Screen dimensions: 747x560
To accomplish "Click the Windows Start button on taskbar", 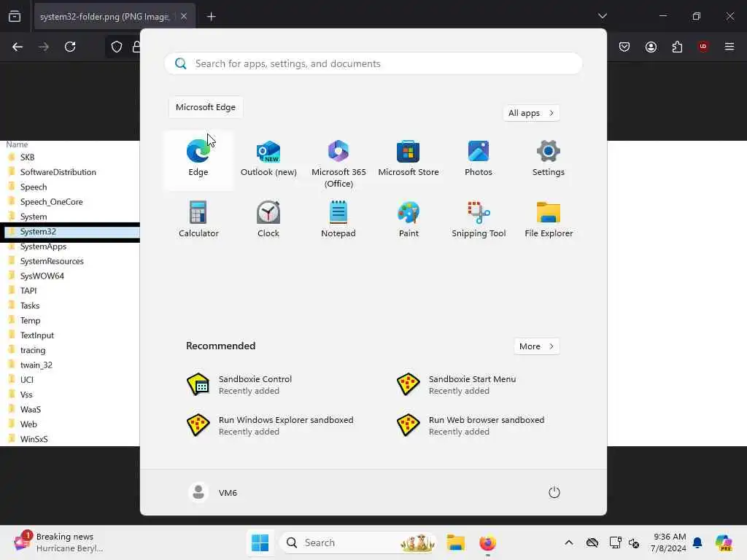I will [x=260, y=542].
